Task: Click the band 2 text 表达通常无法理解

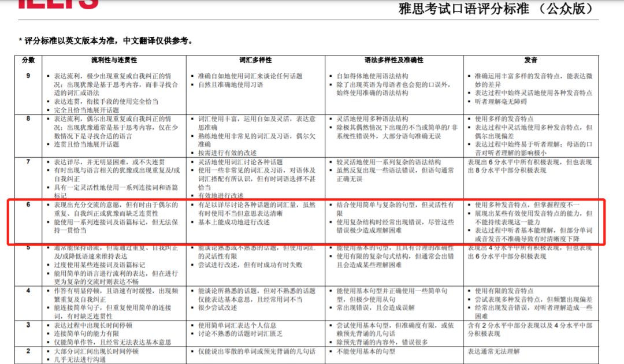Action: point(493,351)
